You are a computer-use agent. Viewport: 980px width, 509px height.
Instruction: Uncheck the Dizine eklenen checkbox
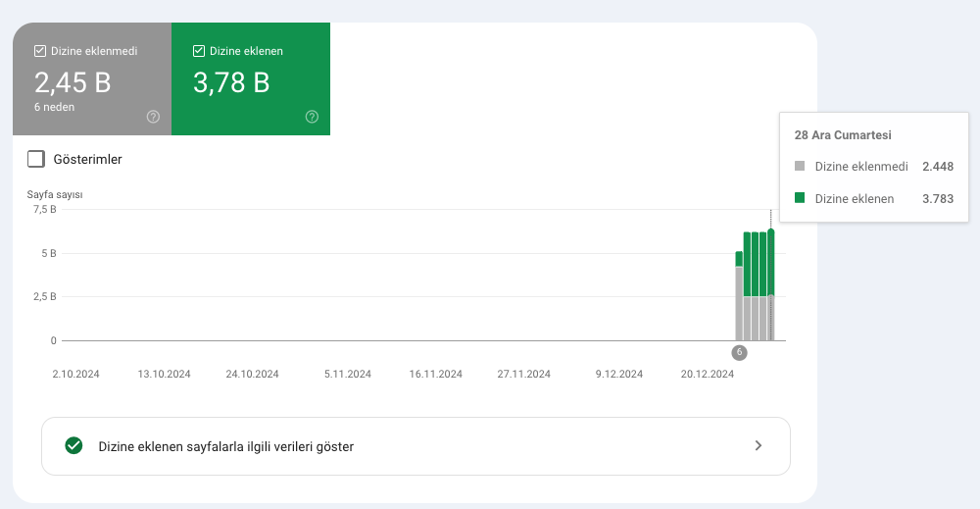click(199, 51)
